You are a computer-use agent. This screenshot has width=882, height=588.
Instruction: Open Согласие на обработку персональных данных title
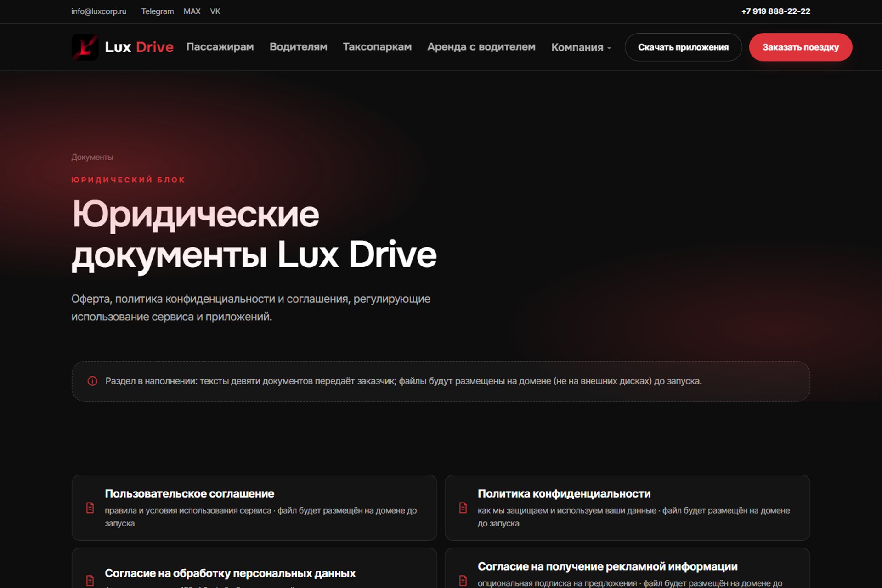pyautogui.click(x=230, y=573)
